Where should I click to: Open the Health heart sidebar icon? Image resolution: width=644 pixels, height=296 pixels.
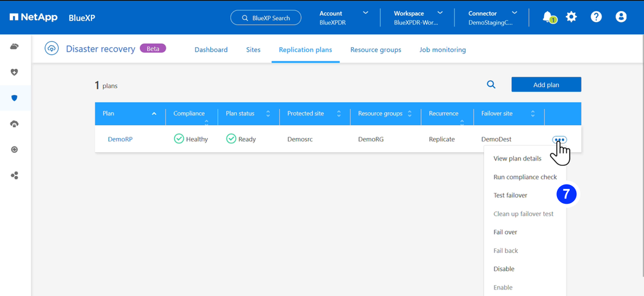click(15, 72)
